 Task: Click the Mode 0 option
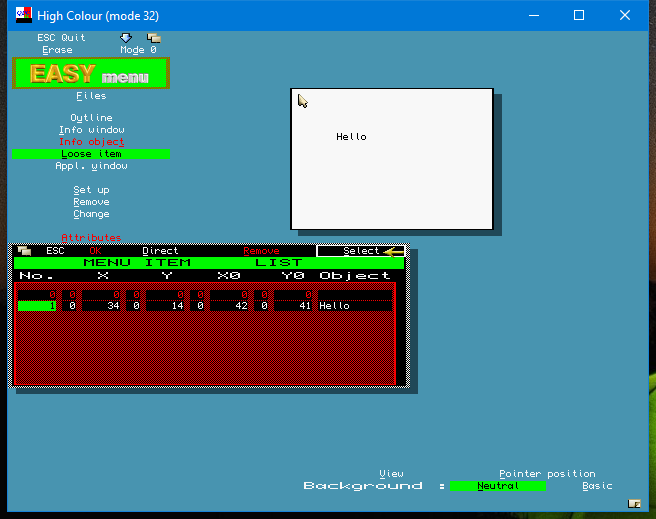pyautogui.click(x=138, y=50)
